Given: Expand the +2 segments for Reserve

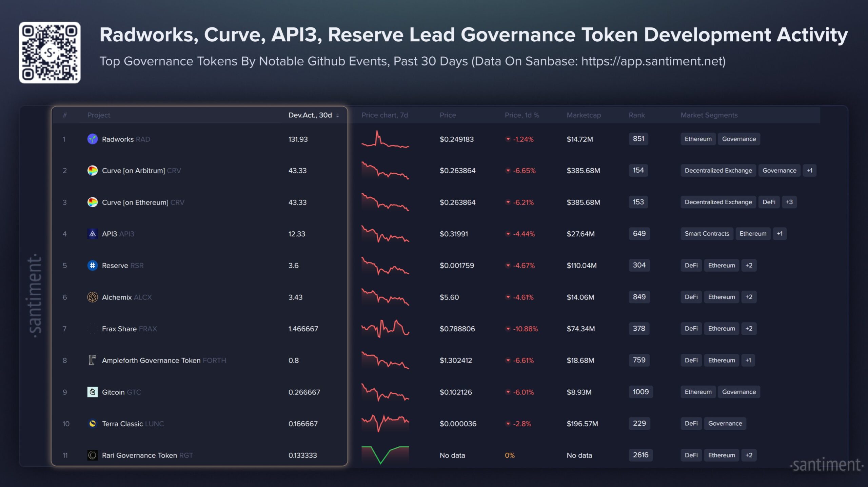Looking at the screenshot, I should 749,265.
